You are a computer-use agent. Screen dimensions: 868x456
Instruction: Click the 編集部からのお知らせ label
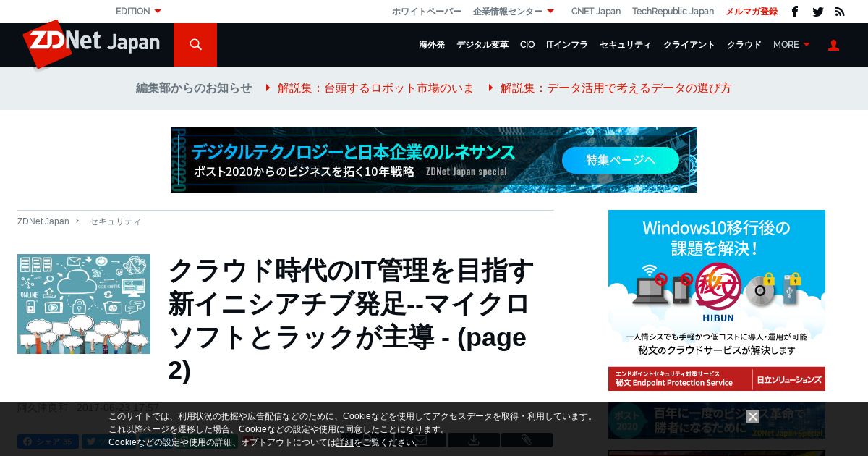tap(194, 88)
